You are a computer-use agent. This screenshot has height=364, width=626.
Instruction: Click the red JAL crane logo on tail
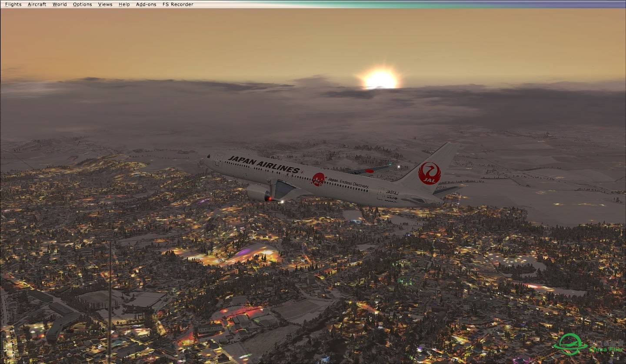point(430,173)
